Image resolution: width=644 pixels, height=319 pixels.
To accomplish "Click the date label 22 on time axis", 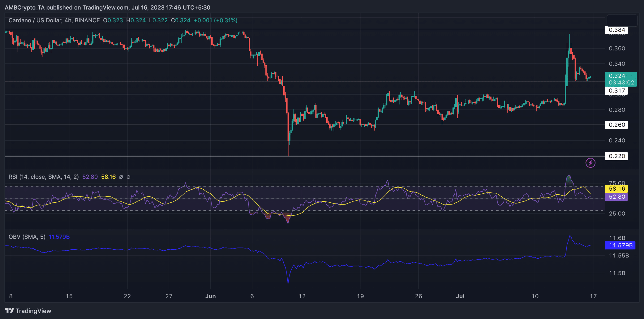I will (x=127, y=296).
